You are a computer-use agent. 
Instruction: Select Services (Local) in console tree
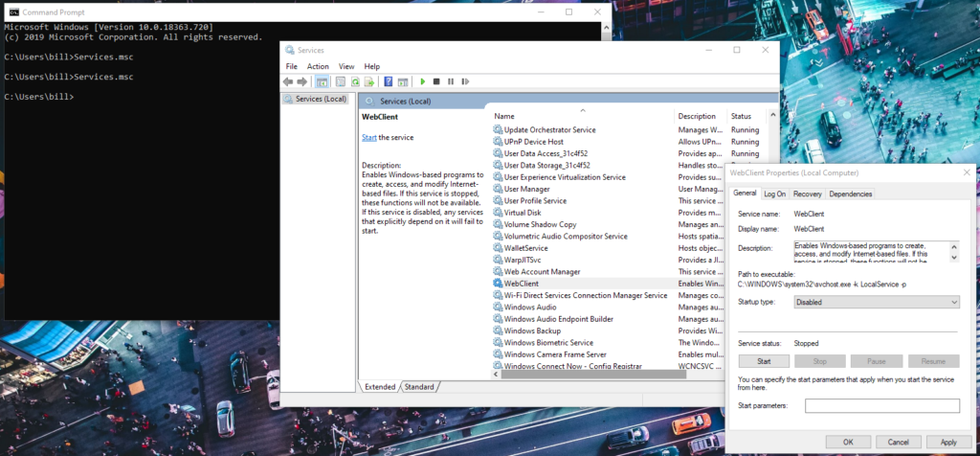(316, 99)
